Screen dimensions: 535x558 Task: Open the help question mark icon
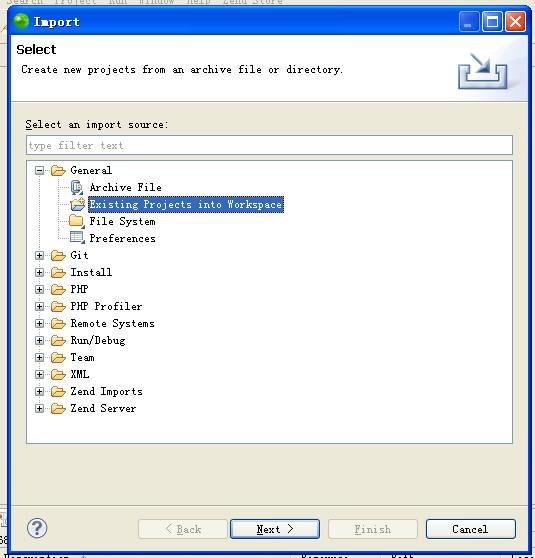37,528
